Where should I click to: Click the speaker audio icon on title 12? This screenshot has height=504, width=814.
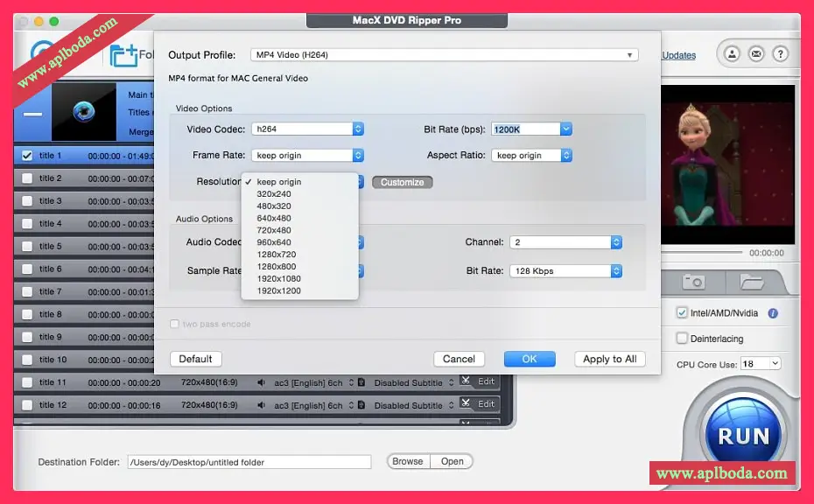click(x=261, y=405)
